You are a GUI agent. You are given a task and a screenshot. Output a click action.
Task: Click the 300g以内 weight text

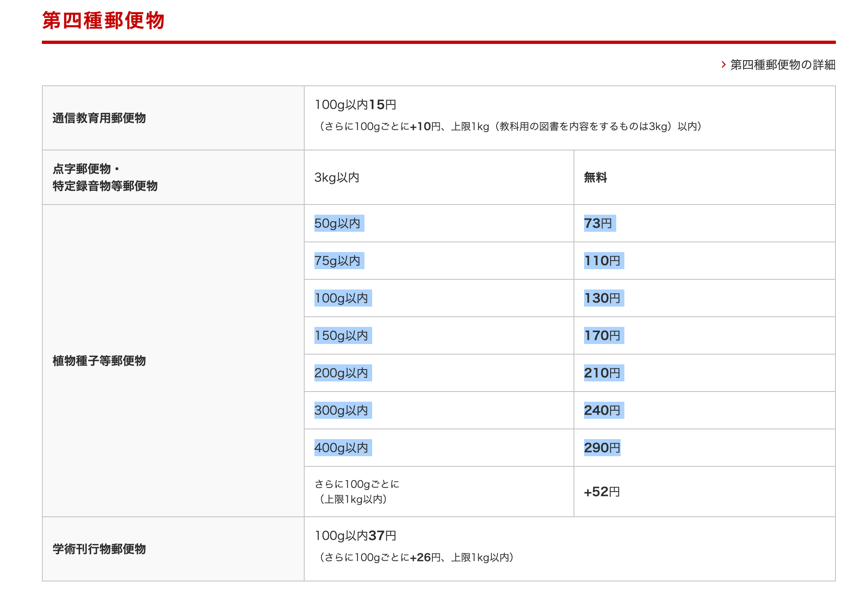point(342,410)
